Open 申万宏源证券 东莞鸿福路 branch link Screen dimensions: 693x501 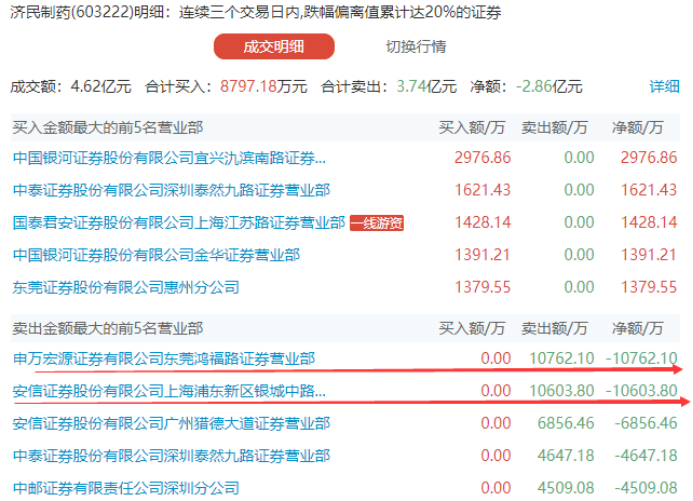coord(164,358)
